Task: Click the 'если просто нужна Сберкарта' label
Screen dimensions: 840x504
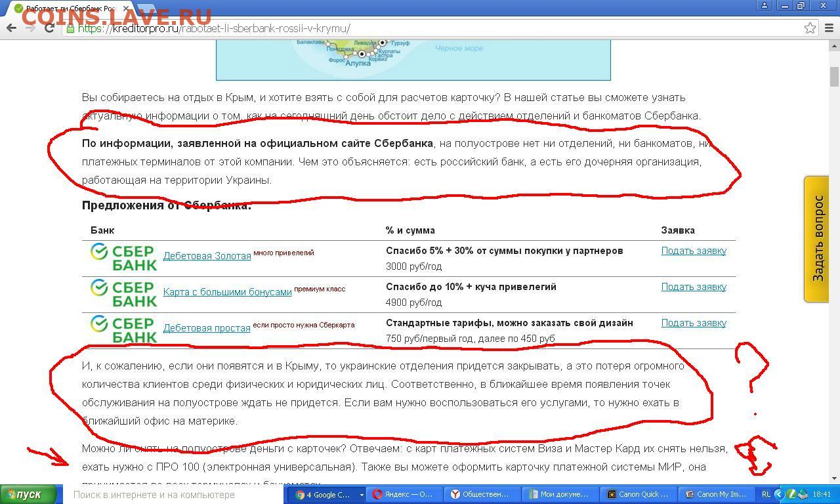Action: tap(304, 325)
